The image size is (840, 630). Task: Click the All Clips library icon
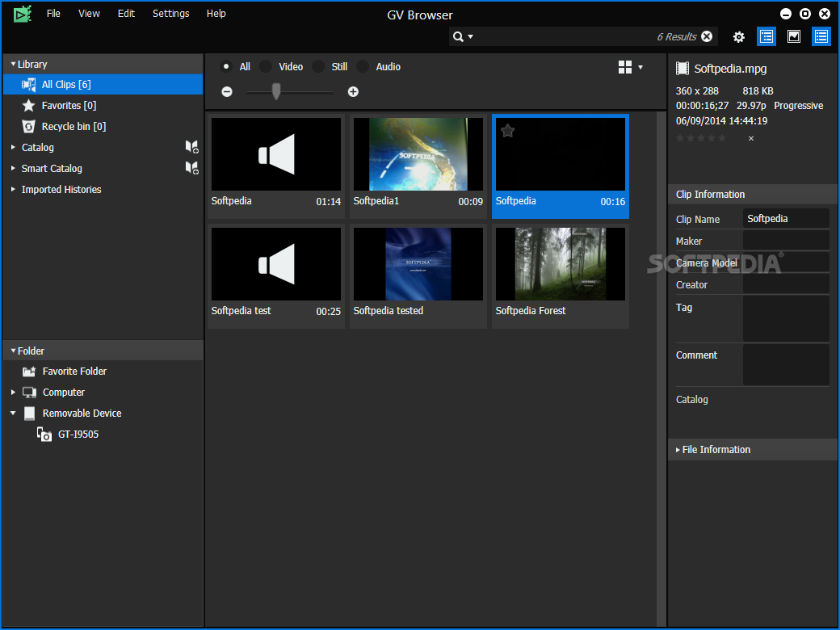coord(28,85)
